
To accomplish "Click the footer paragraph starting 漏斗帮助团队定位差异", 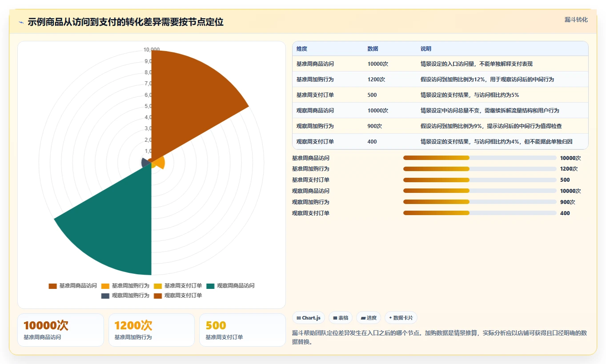I will (x=440, y=337).
